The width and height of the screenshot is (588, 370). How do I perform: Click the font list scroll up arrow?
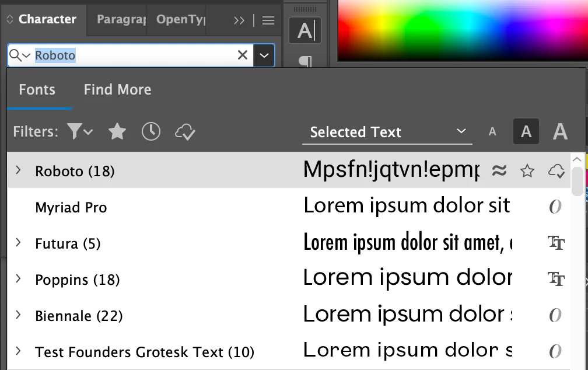click(577, 159)
